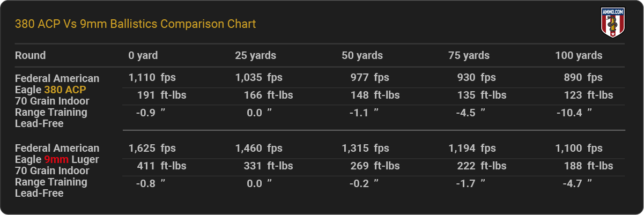Click the 123 ft-lbs energy value
644x215 pixels.
[588, 95]
